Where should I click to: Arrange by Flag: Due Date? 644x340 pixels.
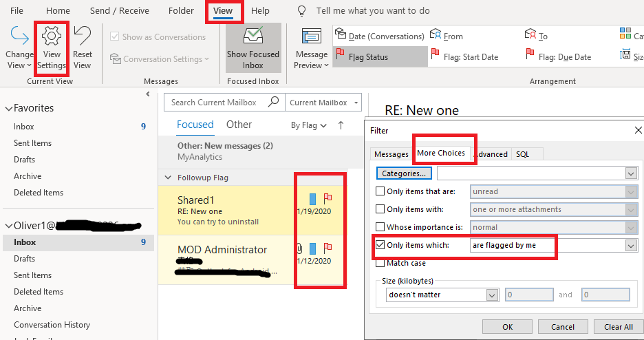tap(559, 56)
